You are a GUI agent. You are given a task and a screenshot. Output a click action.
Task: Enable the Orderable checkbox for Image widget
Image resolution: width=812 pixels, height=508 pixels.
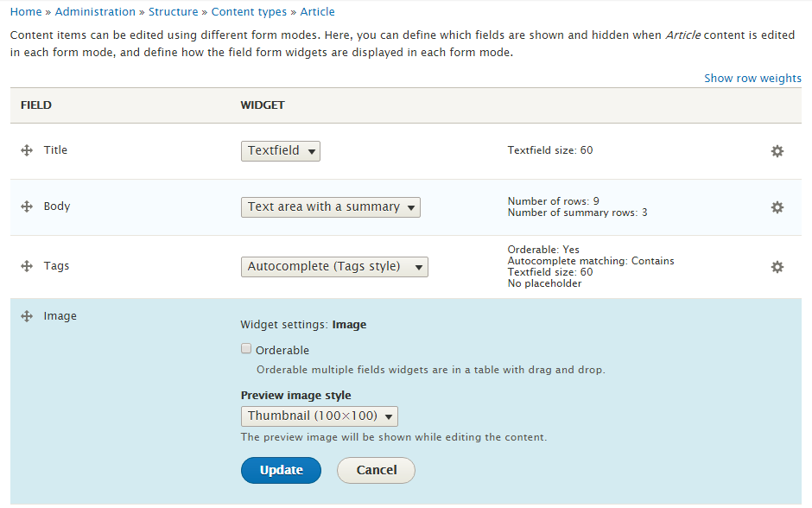pyautogui.click(x=246, y=348)
